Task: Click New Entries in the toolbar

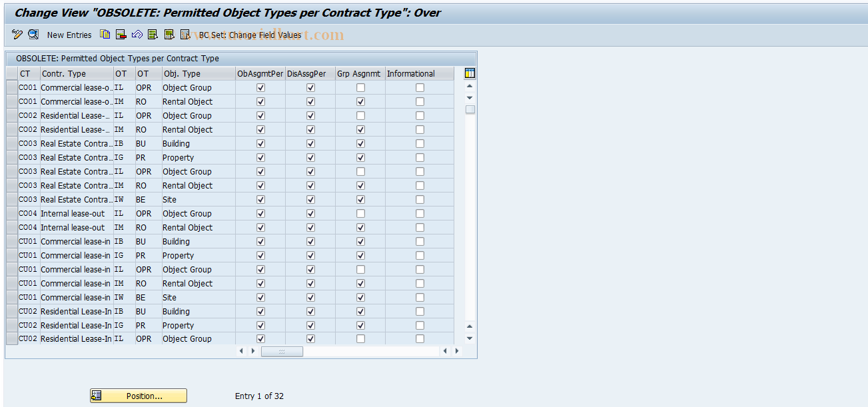Action: tap(69, 35)
